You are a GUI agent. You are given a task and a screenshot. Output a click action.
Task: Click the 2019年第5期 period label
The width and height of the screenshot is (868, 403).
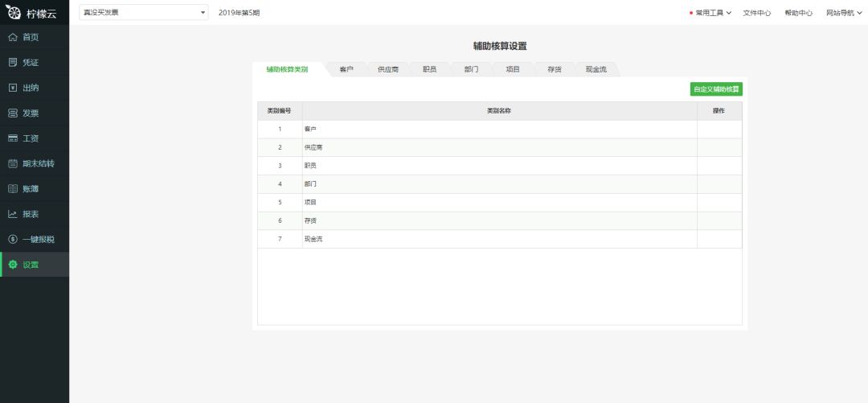(x=240, y=13)
